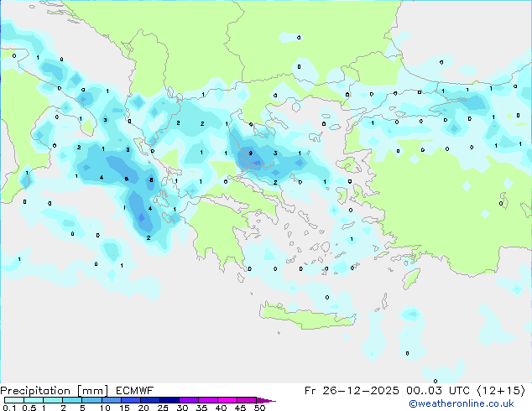Click the '00..03 UTC' time text
The width and height of the screenshot is (532, 411).
(x=438, y=391)
